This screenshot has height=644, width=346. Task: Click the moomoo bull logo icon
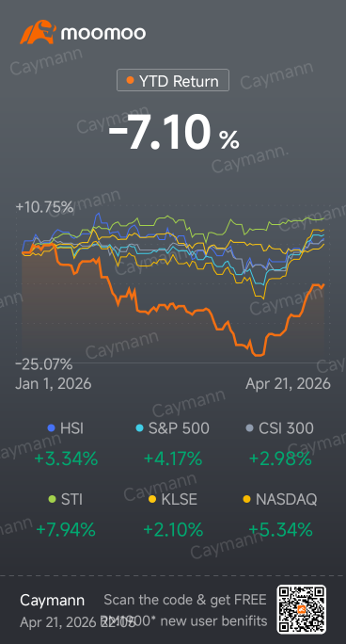coord(38,32)
